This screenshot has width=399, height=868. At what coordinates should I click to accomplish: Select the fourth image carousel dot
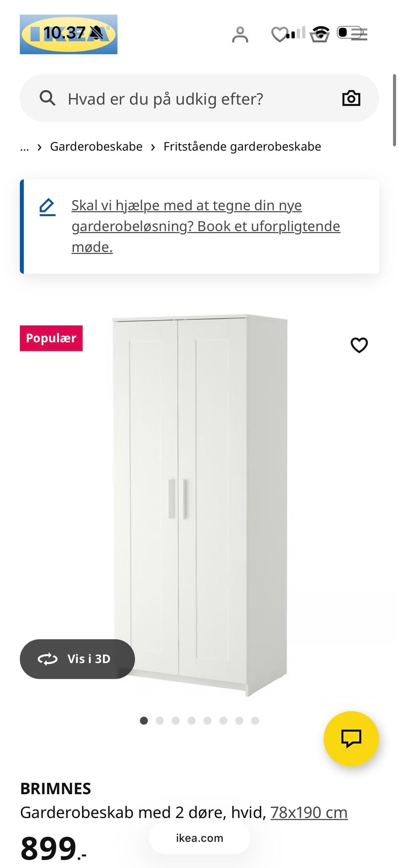[x=192, y=720]
